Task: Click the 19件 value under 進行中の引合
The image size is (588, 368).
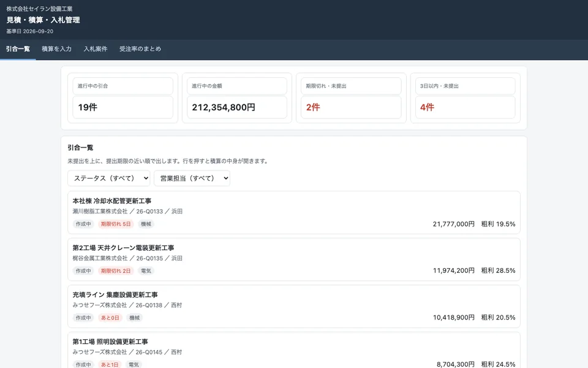Action: point(88,107)
